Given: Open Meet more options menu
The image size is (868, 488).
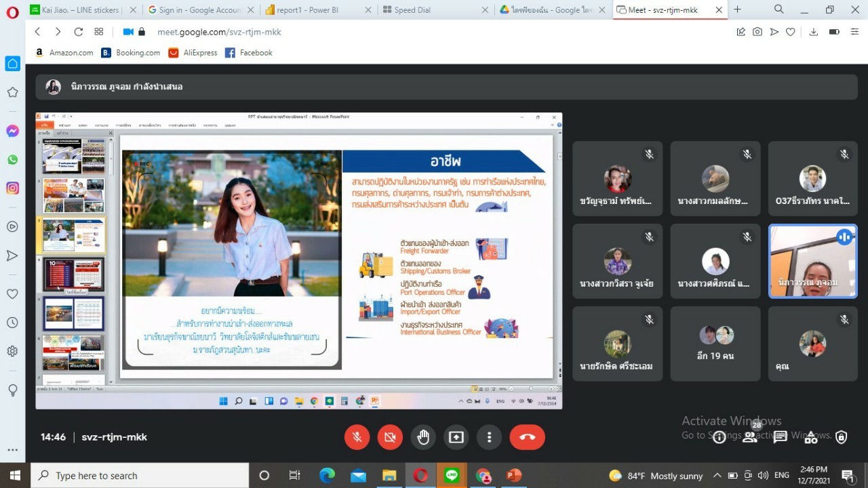Looking at the screenshot, I should pyautogui.click(x=489, y=437).
